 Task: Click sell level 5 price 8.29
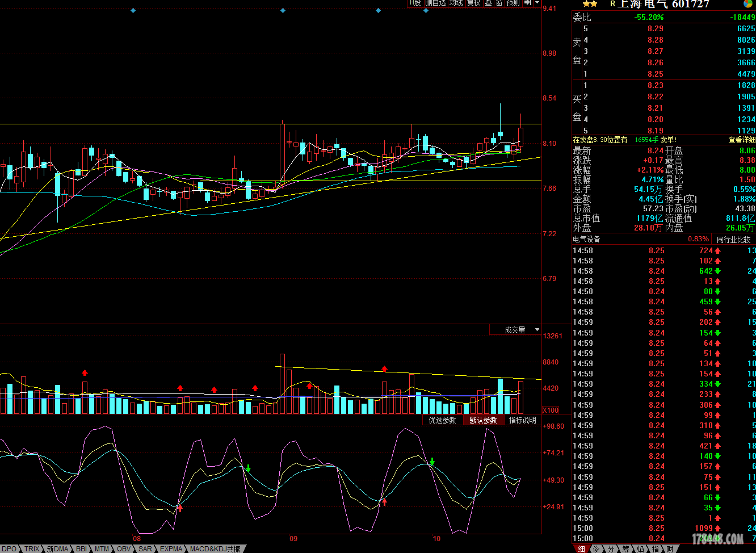(655, 28)
